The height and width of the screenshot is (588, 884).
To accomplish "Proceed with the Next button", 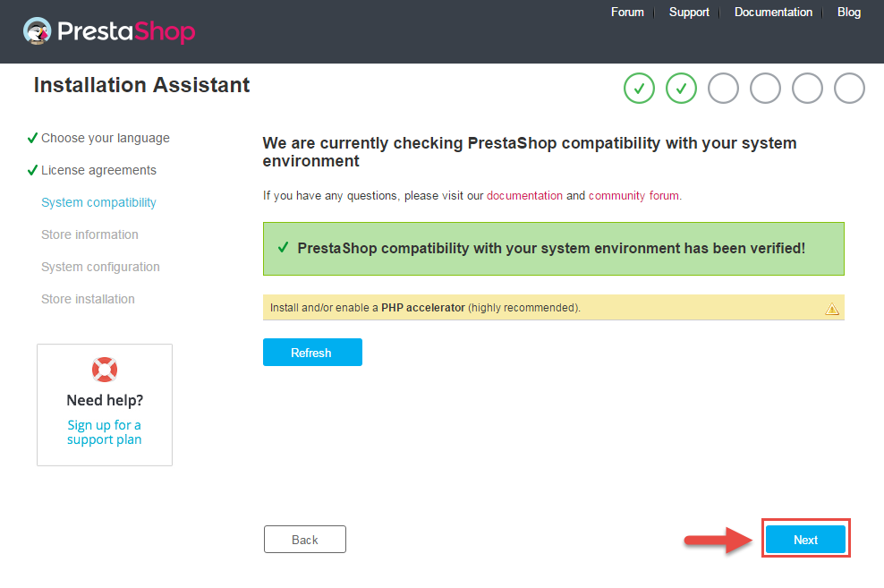I will pos(805,540).
